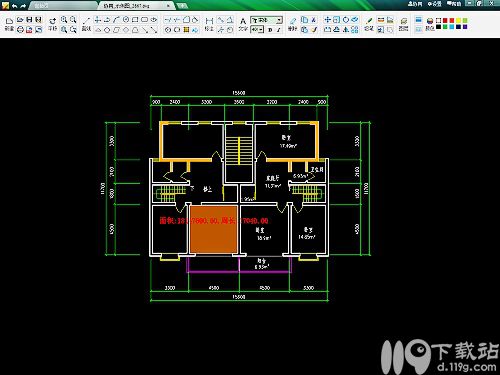Screen dimensions: 500x375
Task: Open the font name dropdown
Action: point(267,20)
